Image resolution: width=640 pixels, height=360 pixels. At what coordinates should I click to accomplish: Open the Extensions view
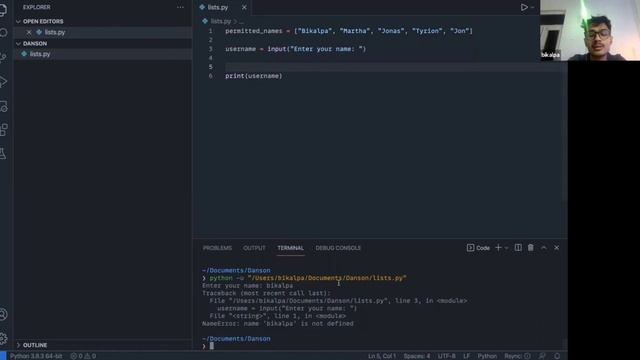coord(3,130)
